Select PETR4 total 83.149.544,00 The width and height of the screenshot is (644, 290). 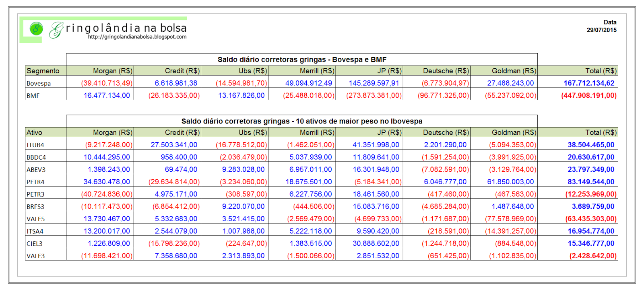(x=591, y=182)
